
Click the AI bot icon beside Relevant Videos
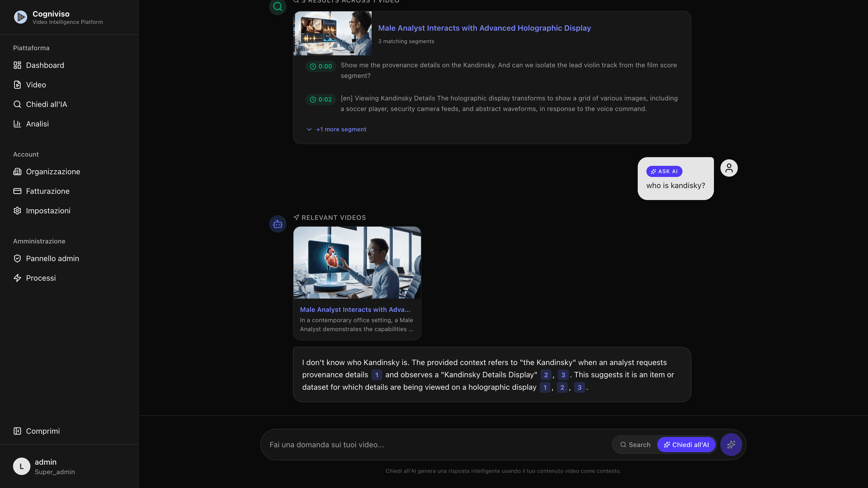[x=277, y=224]
